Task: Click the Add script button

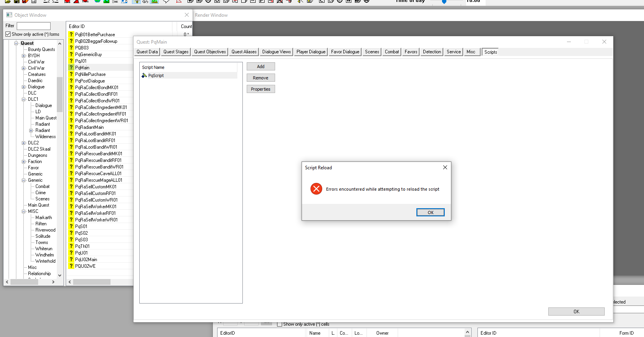Action: [x=261, y=67]
